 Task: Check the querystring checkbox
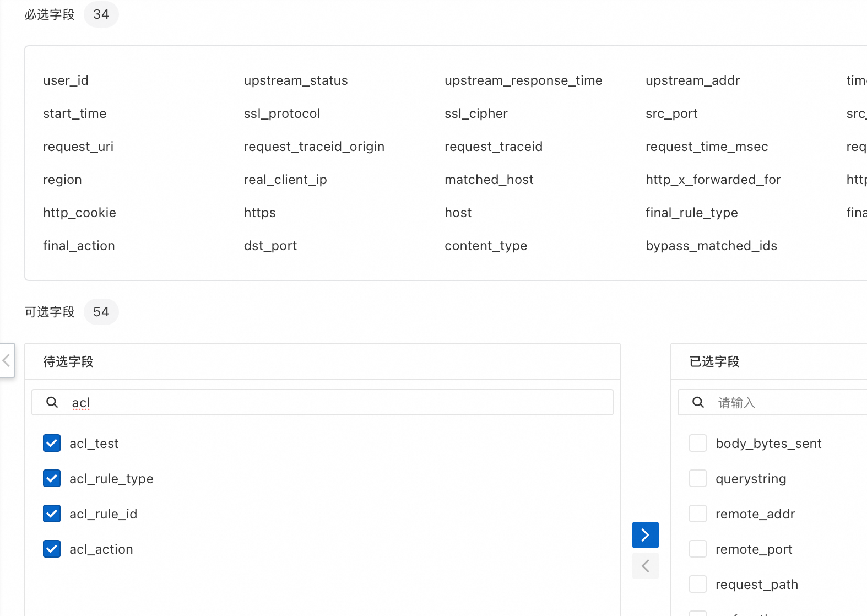[698, 478]
